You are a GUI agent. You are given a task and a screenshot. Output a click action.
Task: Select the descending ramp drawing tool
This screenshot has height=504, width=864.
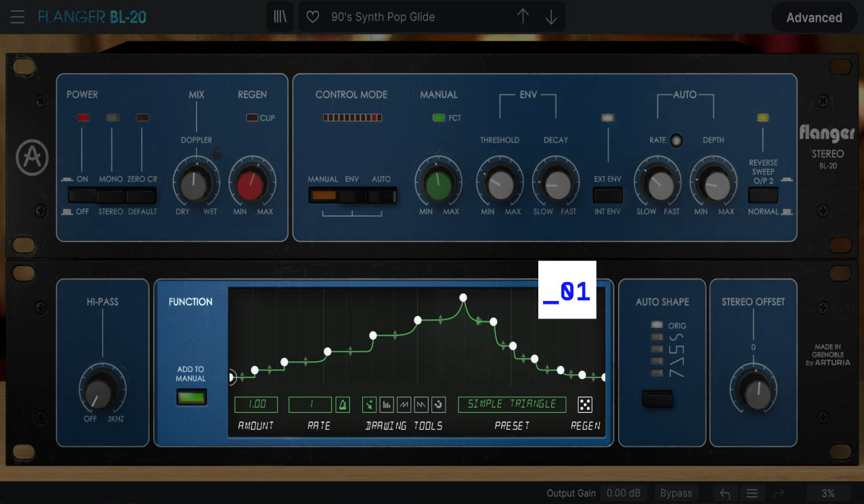coord(420,404)
